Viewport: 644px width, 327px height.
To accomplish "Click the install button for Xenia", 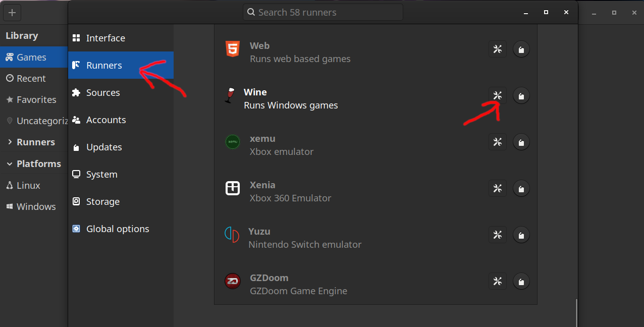I will pyautogui.click(x=521, y=188).
